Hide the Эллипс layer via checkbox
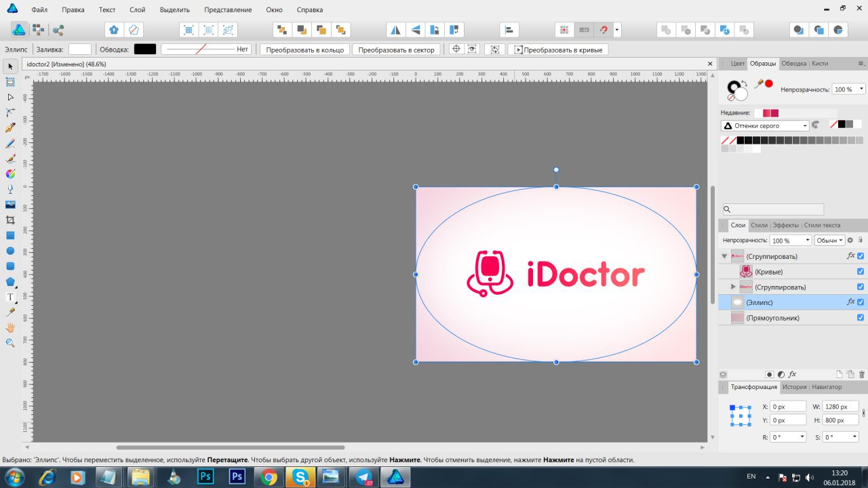 pos(861,302)
